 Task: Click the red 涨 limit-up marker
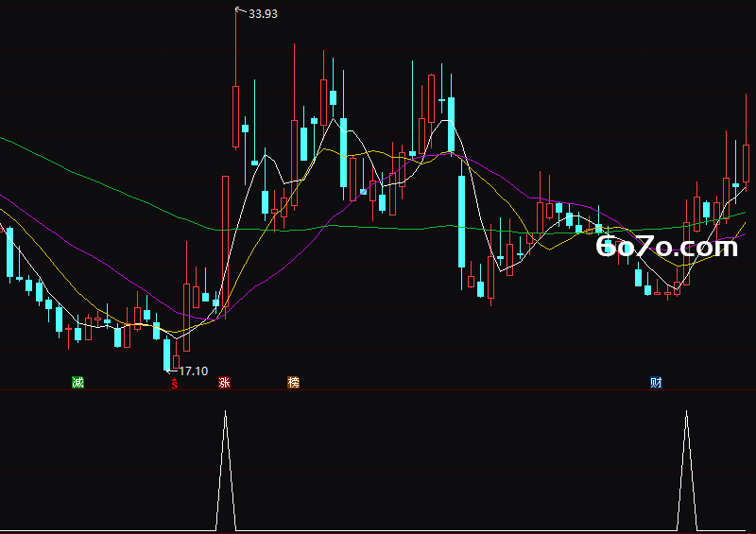click(224, 383)
